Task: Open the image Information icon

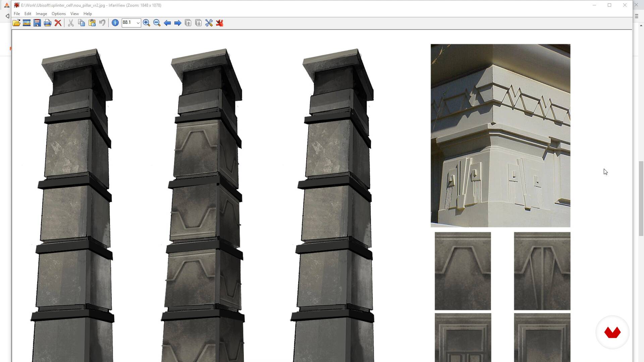Action: 115,23
